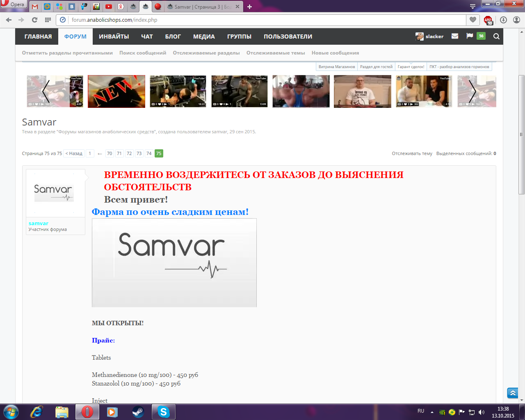Show the next videos in the carousel

click(472, 91)
